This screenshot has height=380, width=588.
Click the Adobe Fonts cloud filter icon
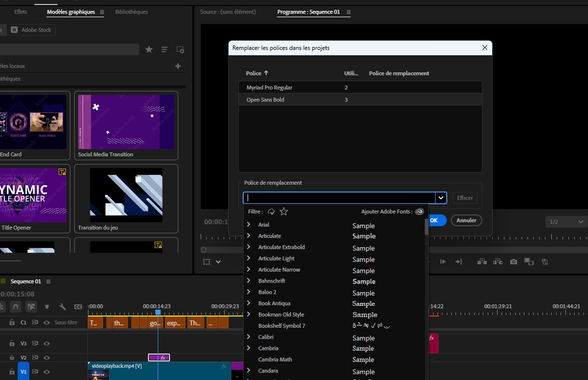(x=271, y=212)
